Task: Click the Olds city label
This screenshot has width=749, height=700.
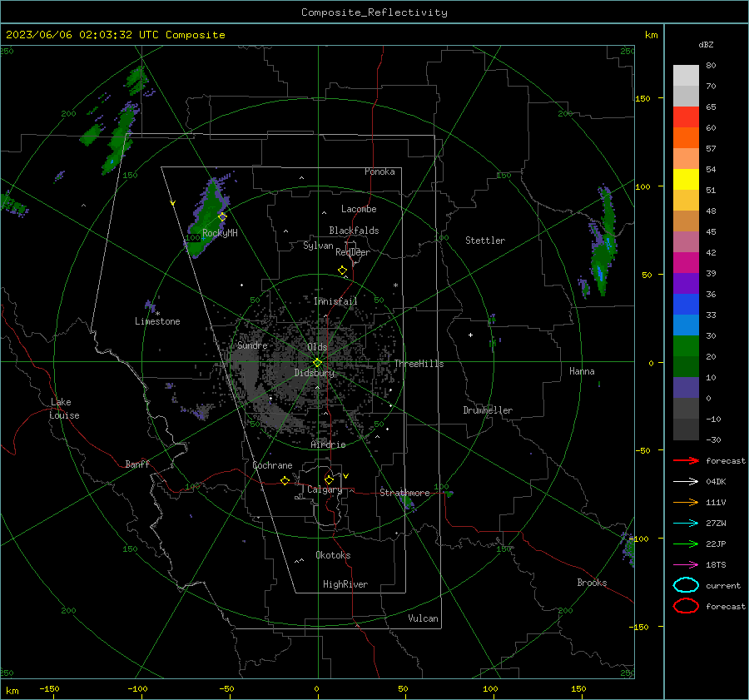Action: coord(317,347)
